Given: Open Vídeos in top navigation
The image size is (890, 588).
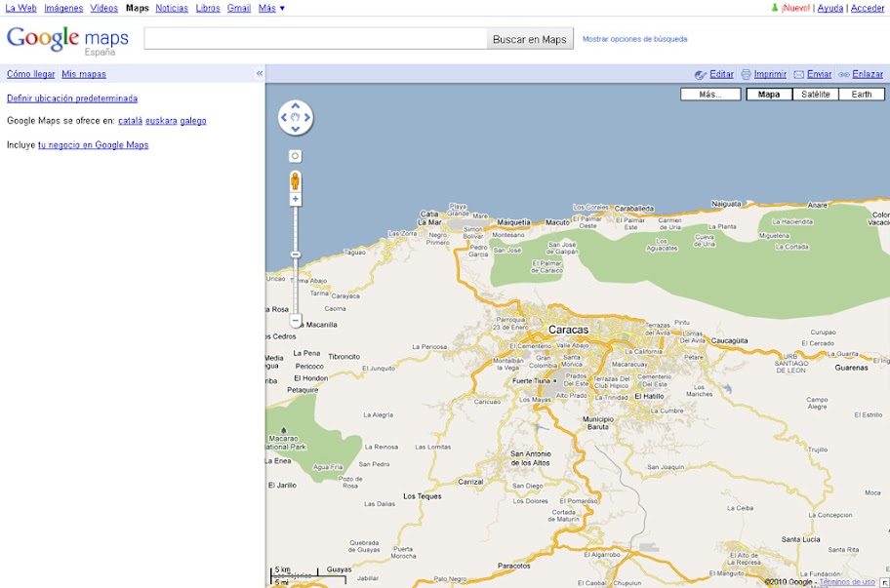Looking at the screenshot, I should pyautogui.click(x=103, y=8).
